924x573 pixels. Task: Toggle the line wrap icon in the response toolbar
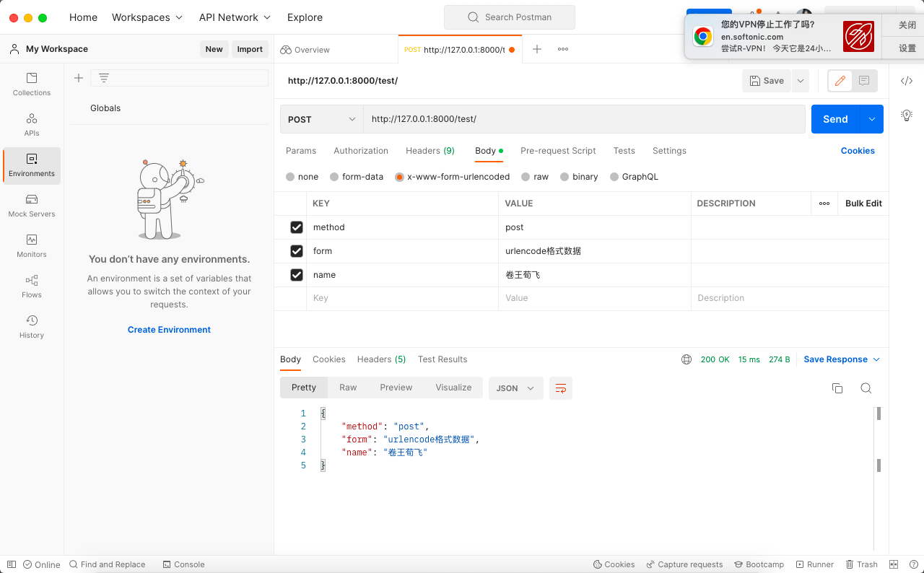pyautogui.click(x=561, y=388)
